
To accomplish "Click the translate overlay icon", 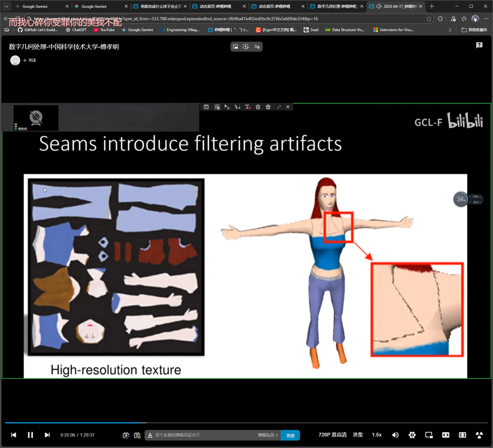I will tap(257, 47).
